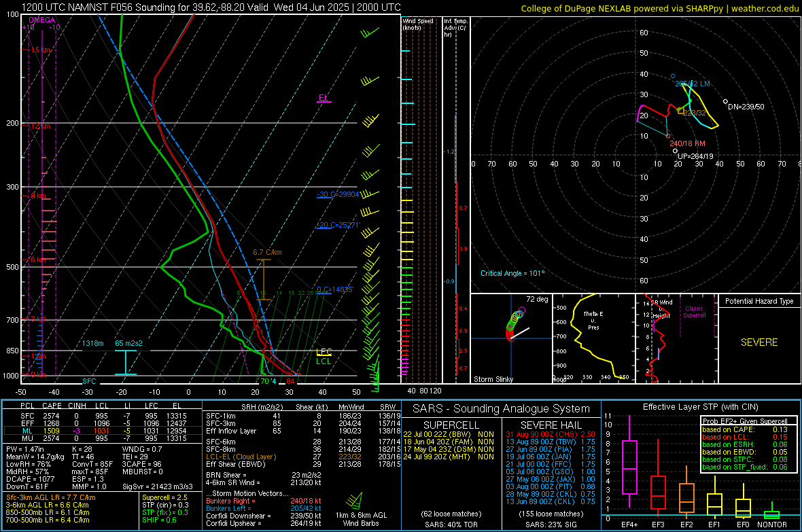Click the DN=239/50 circle marker on hodograph
Image resolution: width=802 pixels, height=532 pixels.
point(725,101)
